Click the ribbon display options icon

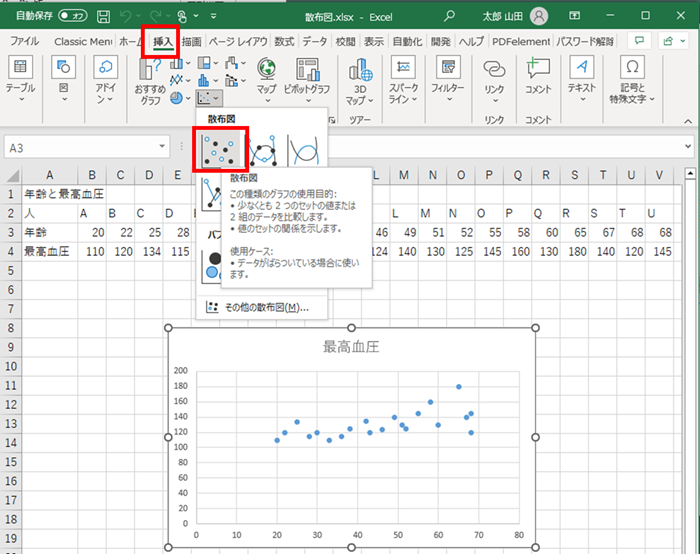click(575, 16)
